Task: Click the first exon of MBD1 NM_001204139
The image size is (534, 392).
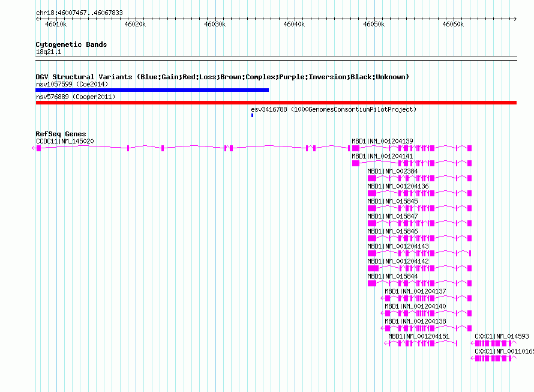Action: (x=356, y=148)
